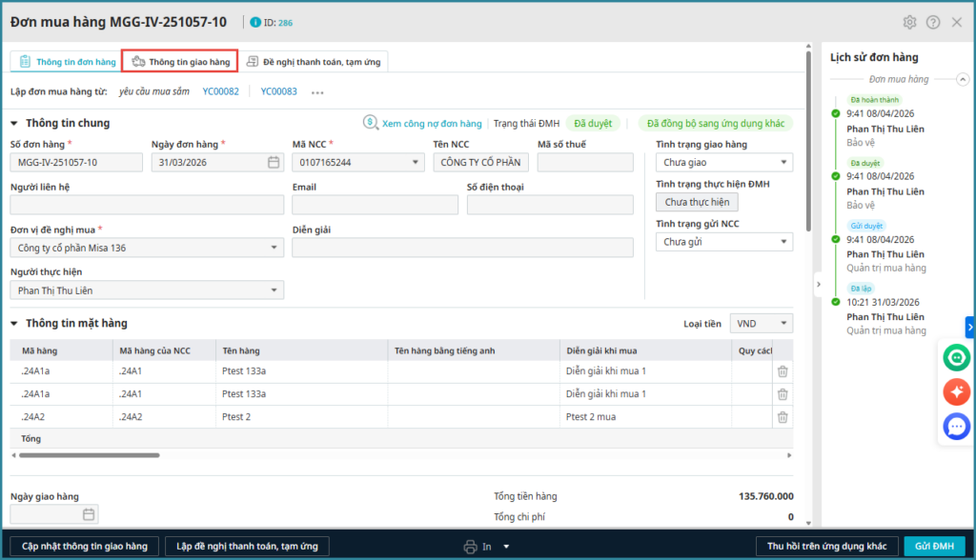Viewport: 976px width, 560px height.
Task: Click the help question mark icon
Action: pos(933,22)
